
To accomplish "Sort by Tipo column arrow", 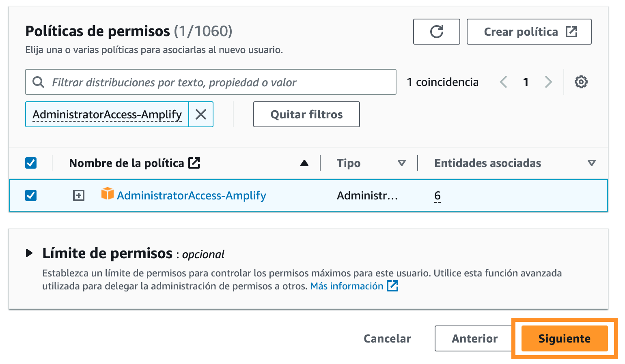I will click(x=402, y=163).
